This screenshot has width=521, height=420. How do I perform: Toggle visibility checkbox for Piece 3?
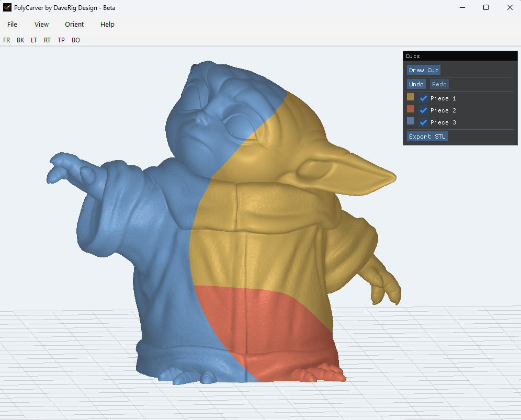point(423,122)
